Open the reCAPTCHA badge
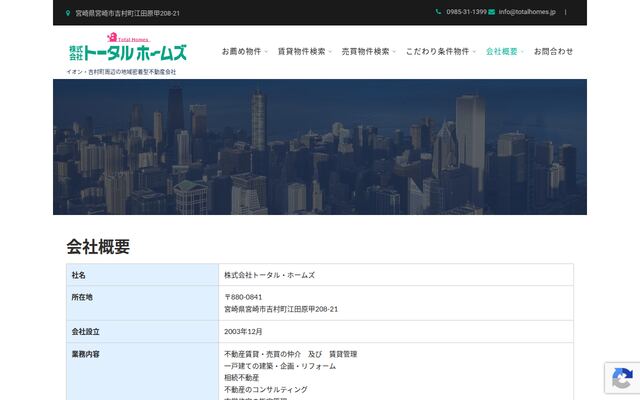This screenshot has width=640, height=400. pos(622,378)
